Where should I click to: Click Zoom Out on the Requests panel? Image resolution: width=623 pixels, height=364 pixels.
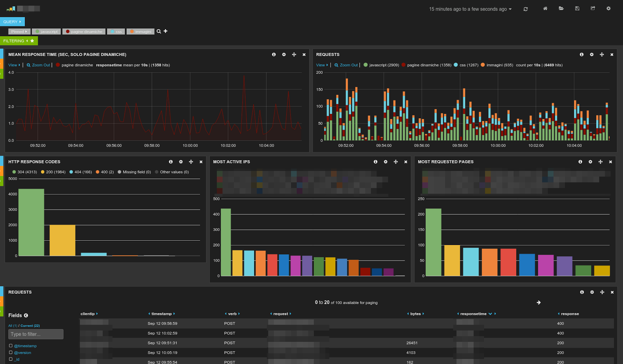pyautogui.click(x=348, y=65)
